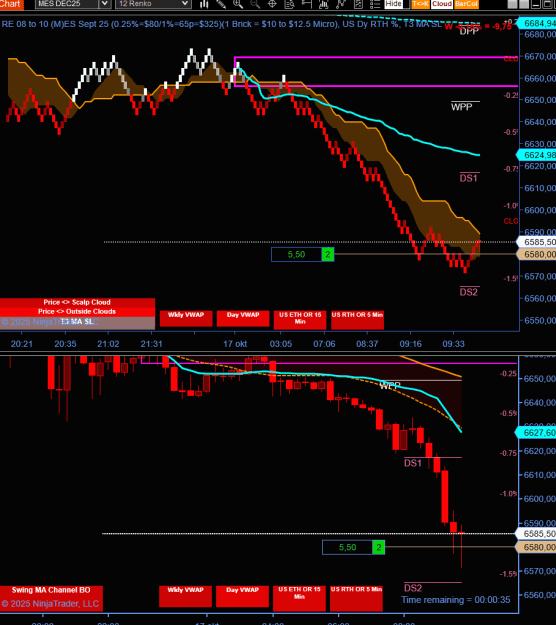556x625 pixels.
Task: Open the chart properties list icon
Action: click(375, 4)
